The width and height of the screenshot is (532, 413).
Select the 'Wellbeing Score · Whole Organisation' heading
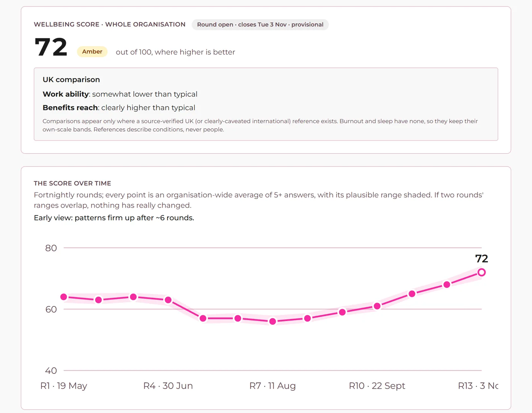[x=110, y=24]
